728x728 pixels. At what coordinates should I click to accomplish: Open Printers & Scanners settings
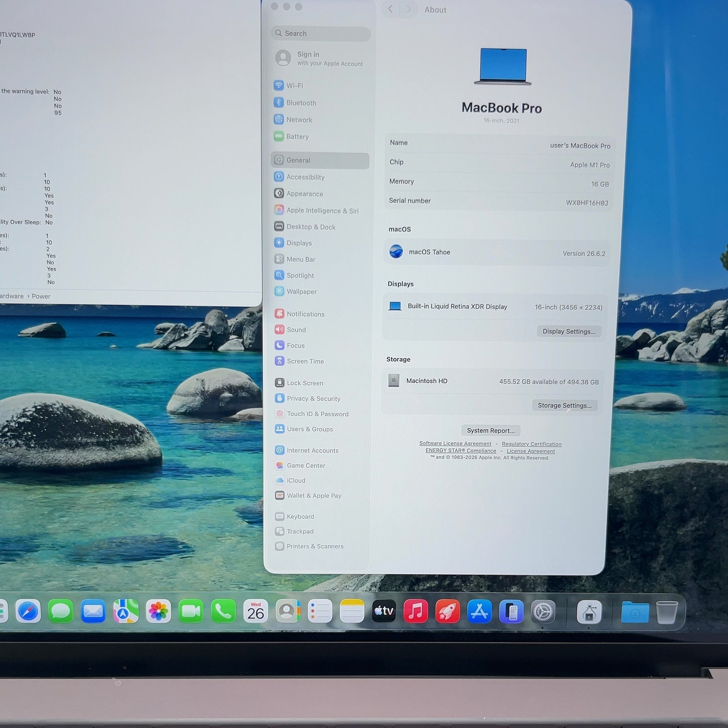[x=320, y=546]
